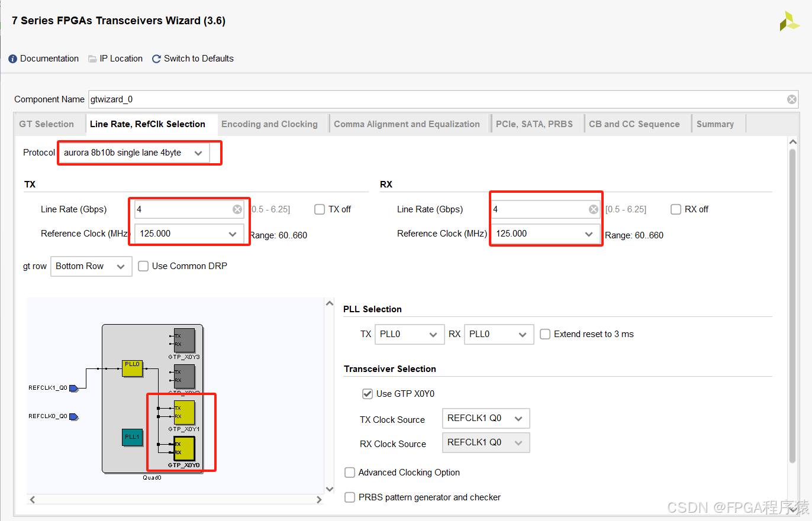Select the GTP_X0Y1 transceiver block

coord(184,413)
